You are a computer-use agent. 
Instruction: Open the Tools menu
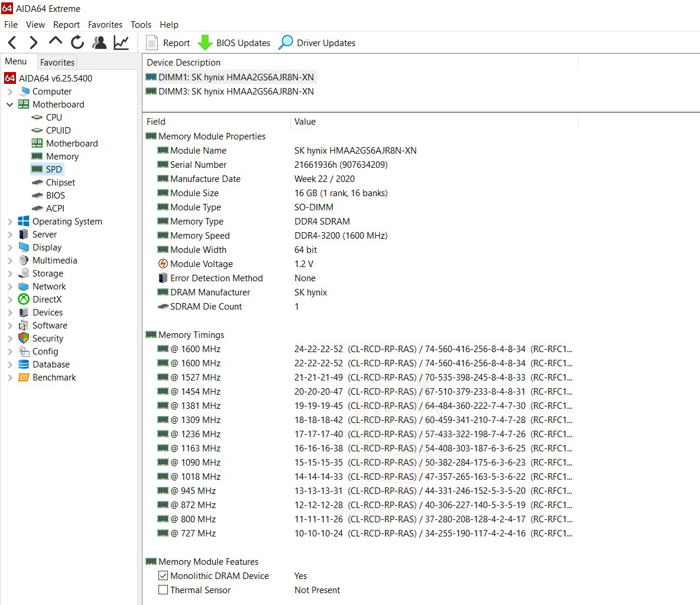tap(141, 25)
